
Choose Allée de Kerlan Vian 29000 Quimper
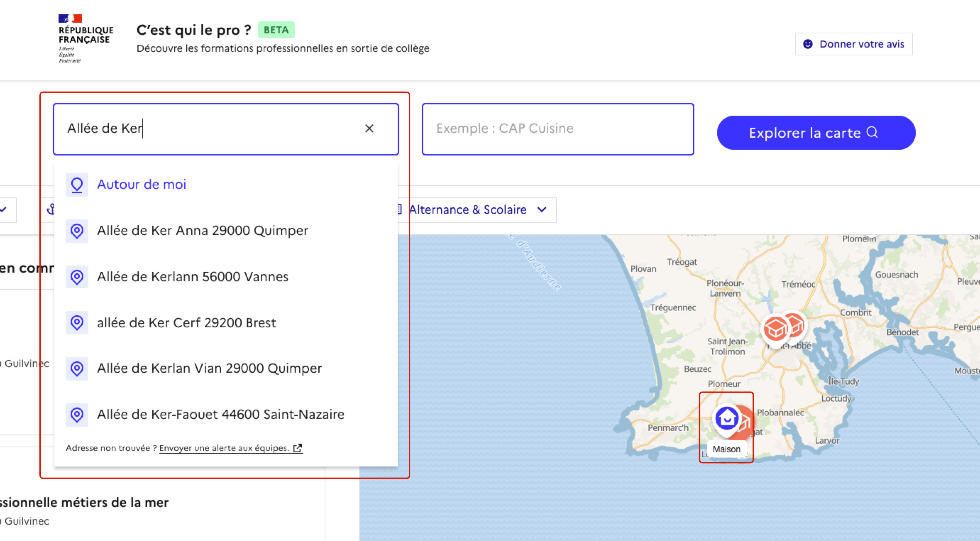tap(209, 368)
